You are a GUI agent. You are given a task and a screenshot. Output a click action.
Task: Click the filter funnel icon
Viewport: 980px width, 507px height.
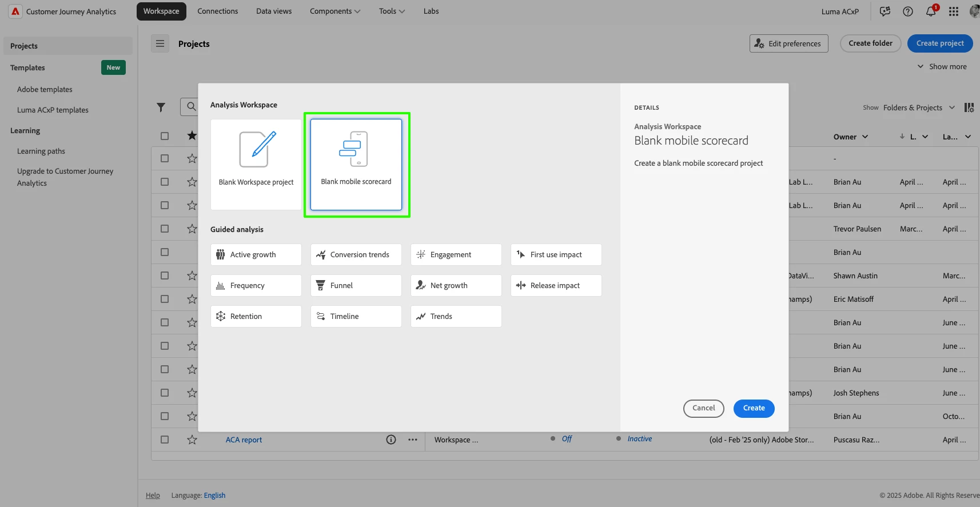coord(161,107)
